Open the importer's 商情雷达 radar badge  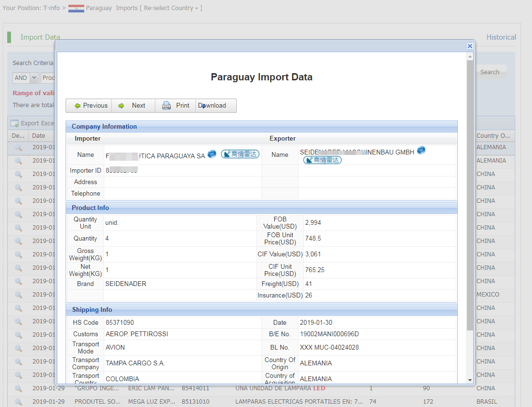(240, 154)
